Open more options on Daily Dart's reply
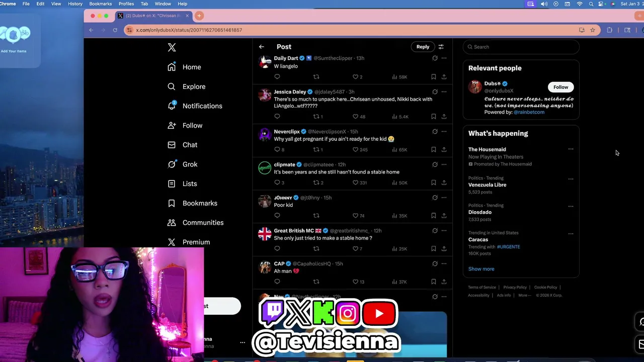The width and height of the screenshot is (644, 362). pyautogui.click(x=444, y=58)
